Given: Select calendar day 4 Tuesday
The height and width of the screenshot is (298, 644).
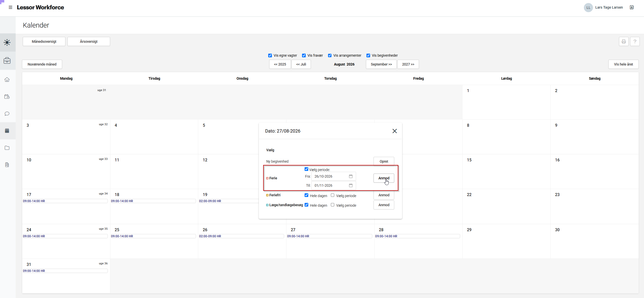Looking at the screenshot, I should point(154,137).
